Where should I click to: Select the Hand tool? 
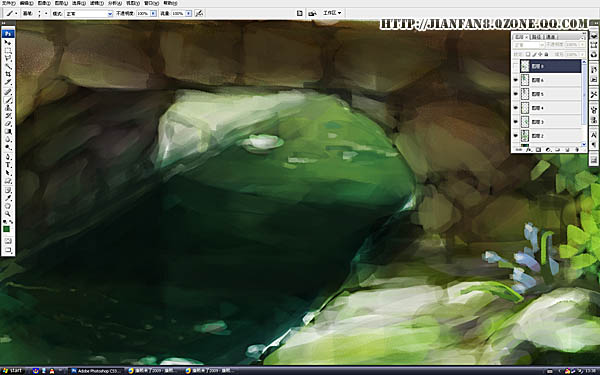pyautogui.click(x=8, y=206)
